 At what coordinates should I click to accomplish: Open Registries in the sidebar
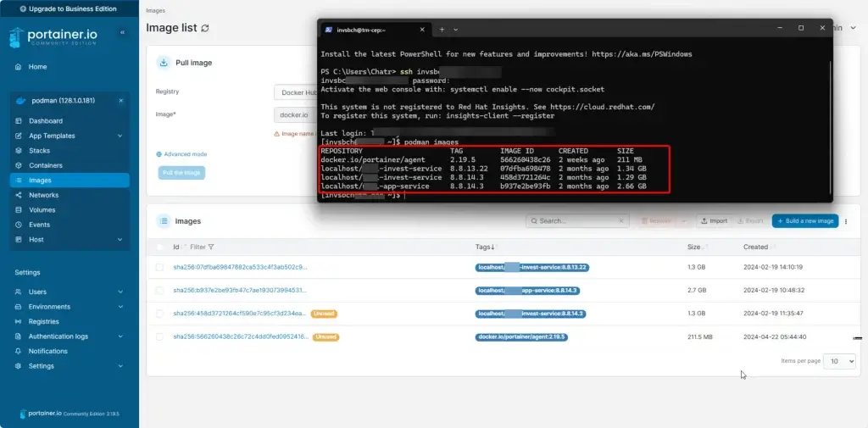tap(44, 322)
